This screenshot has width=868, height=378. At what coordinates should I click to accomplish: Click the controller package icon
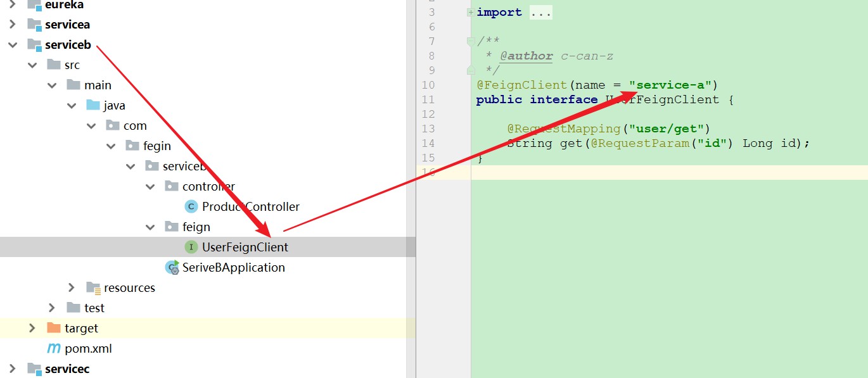[x=172, y=186]
